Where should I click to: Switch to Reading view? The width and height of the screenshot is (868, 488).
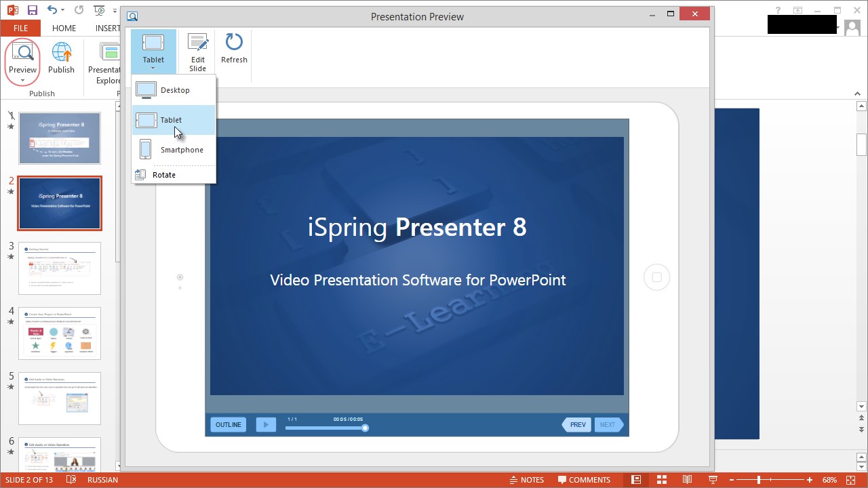click(688, 480)
